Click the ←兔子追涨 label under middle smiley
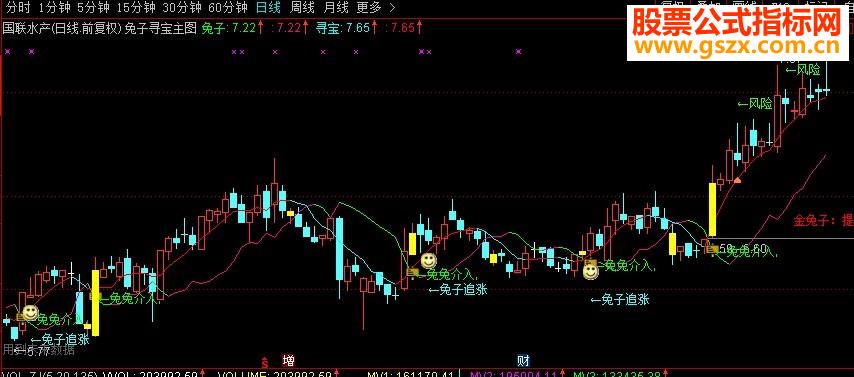854x377 pixels. coord(458,290)
